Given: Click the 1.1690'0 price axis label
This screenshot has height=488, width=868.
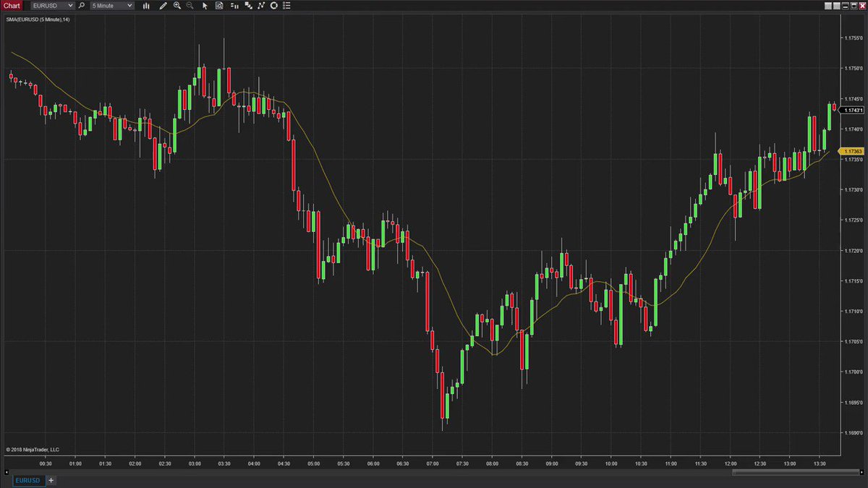Looking at the screenshot, I should tap(852, 433).
